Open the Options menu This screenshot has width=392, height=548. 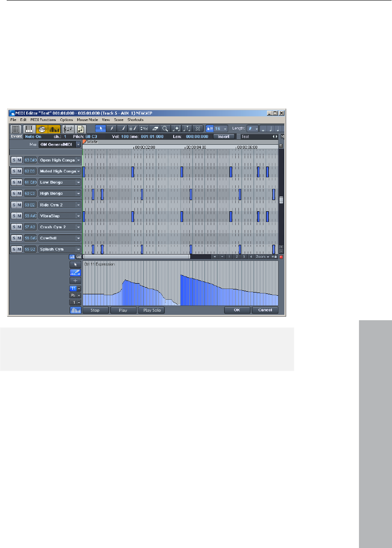click(x=67, y=120)
